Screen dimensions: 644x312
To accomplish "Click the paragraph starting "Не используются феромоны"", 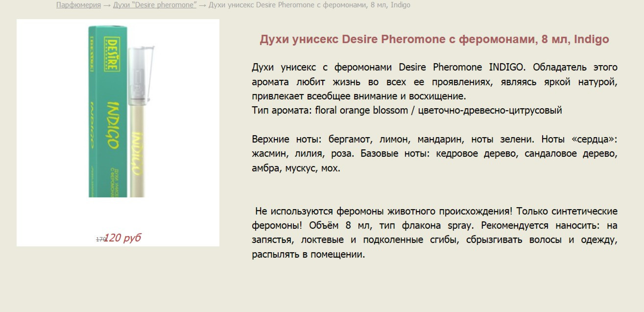I will click(x=434, y=233).
